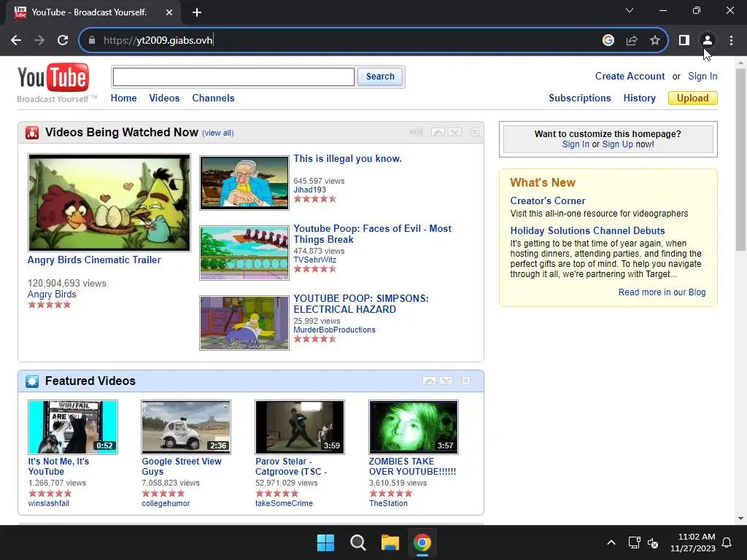Open Chrome three-dot menu
Image resolution: width=747 pixels, height=560 pixels.
(731, 41)
